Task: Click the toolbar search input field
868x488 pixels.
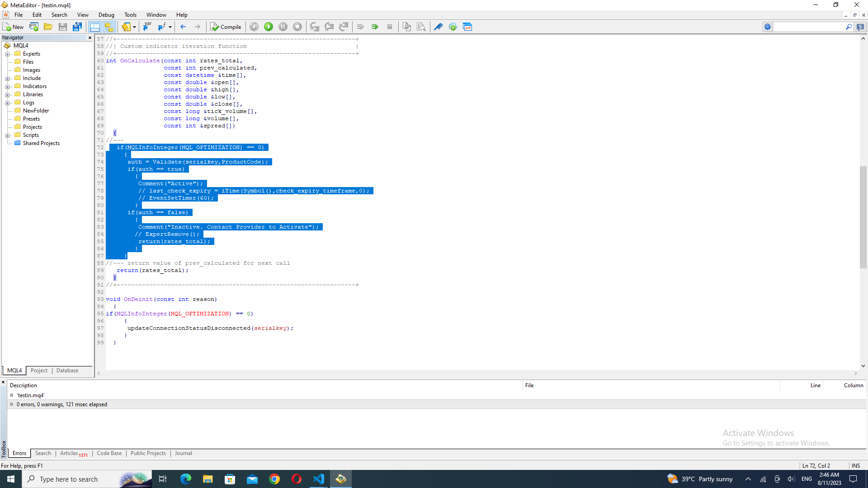Action: click(x=808, y=27)
